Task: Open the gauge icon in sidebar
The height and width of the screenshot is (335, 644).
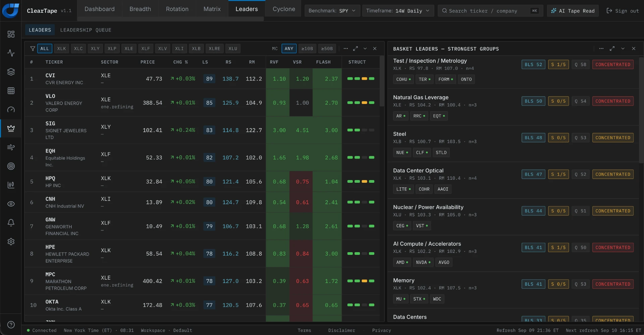Action: coord(11,109)
